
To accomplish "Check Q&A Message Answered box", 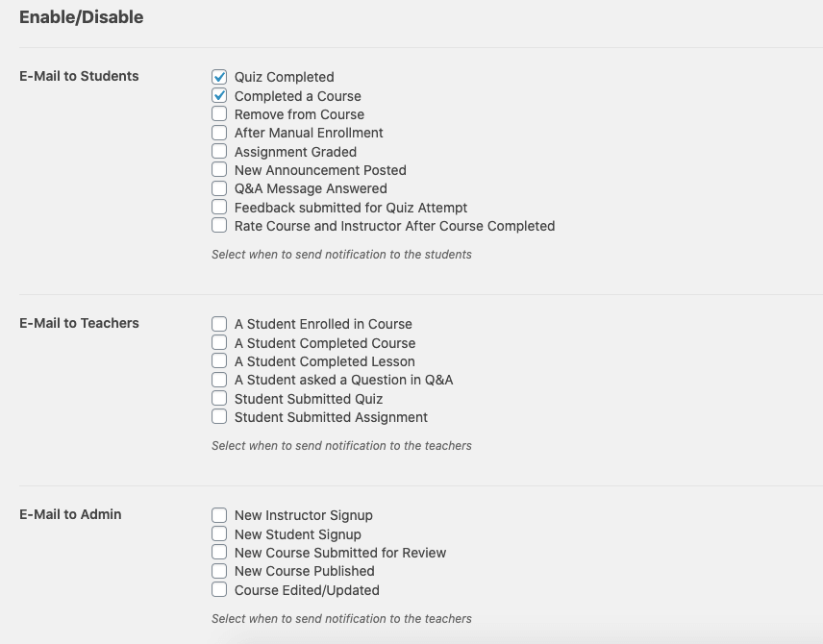I will click(219, 188).
